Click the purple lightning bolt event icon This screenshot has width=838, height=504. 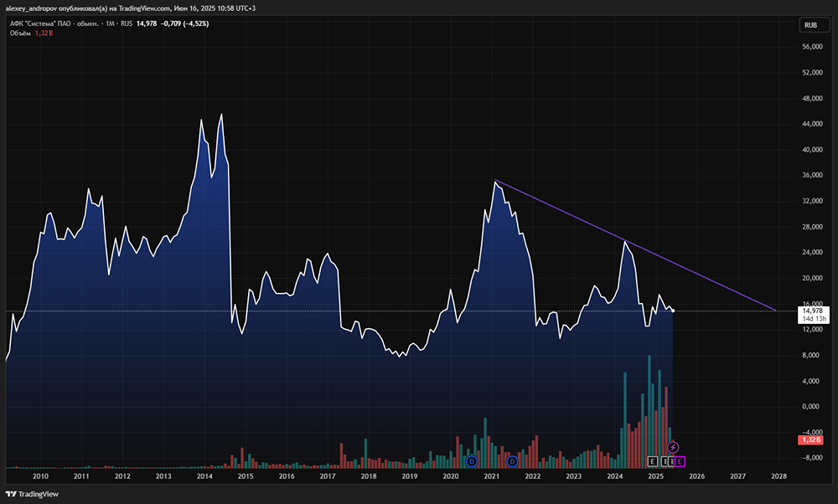pos(672,447)
